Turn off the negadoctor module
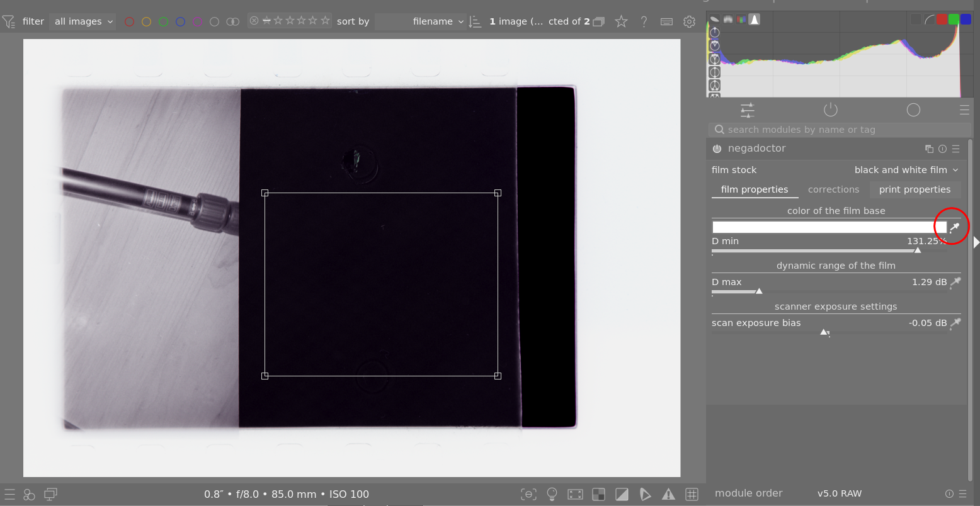 (717, 149)
